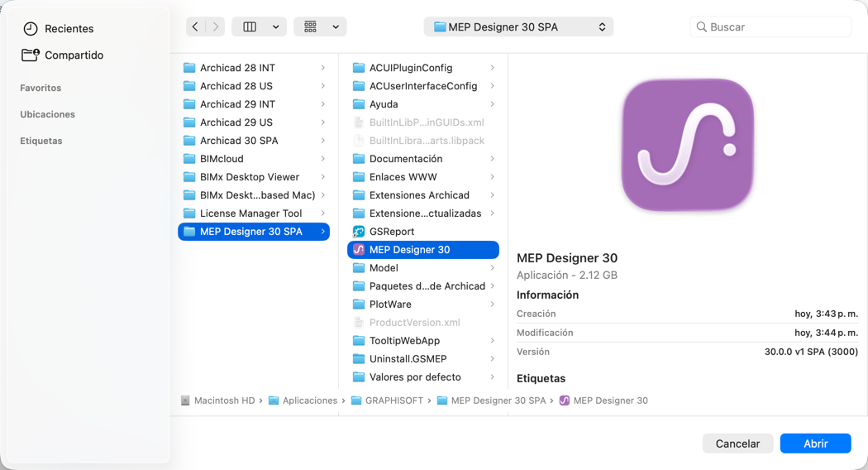Image resolution: width=868 pixels, height=470 pixels.
Task: Select the MEP Designer 30 application in list
Action: coord(423,250)
